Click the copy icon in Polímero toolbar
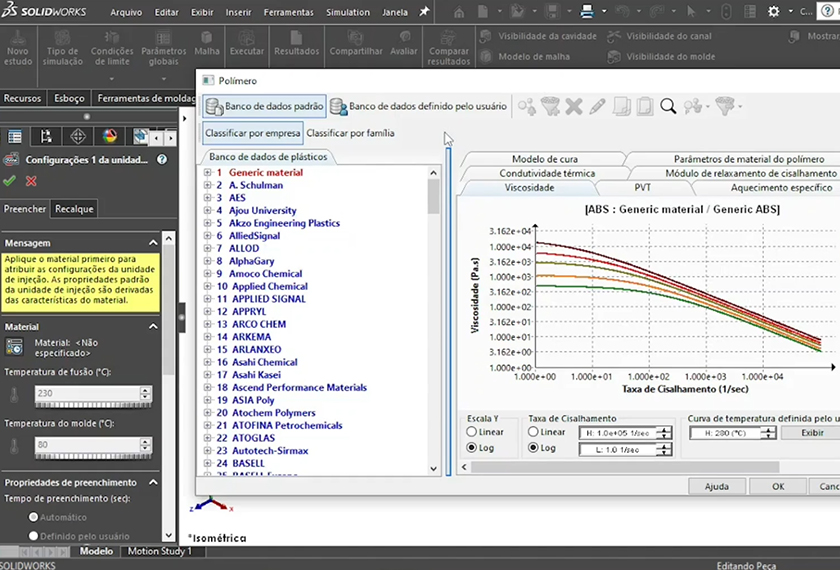Viewport: 840px width, 570px height. coord(621,106)
